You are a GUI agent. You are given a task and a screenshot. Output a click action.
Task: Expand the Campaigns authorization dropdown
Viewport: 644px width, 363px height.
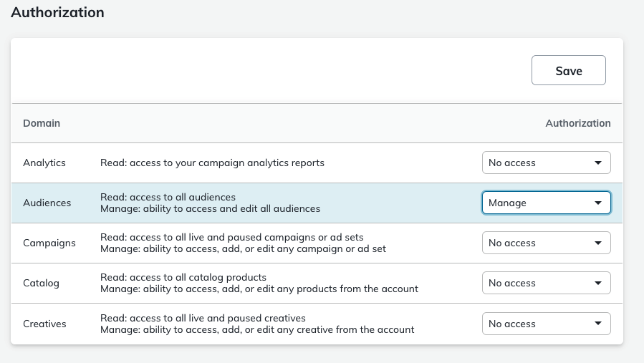(x=546, y=243)
